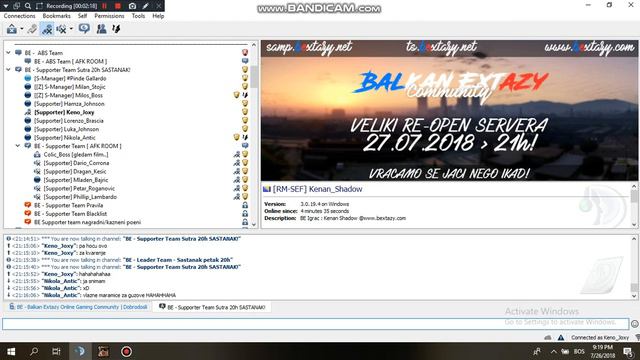
Task: Select [Supporter] Lorenzo_Brascia user
Action: (69, 121)
